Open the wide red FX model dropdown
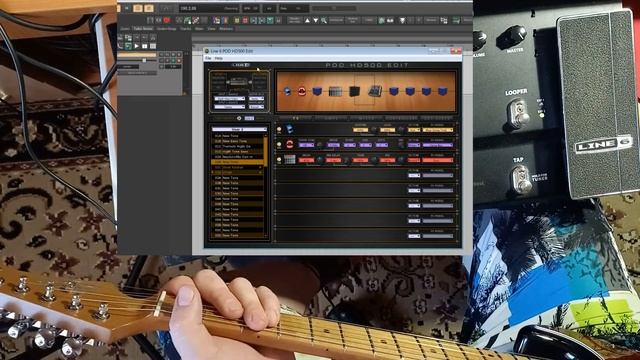 click(x=437, y=160)
